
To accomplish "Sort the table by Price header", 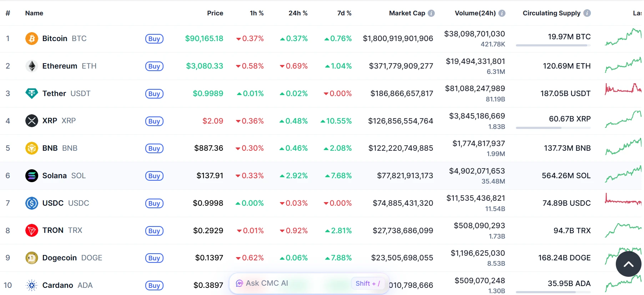I will [x=215, y=13].
